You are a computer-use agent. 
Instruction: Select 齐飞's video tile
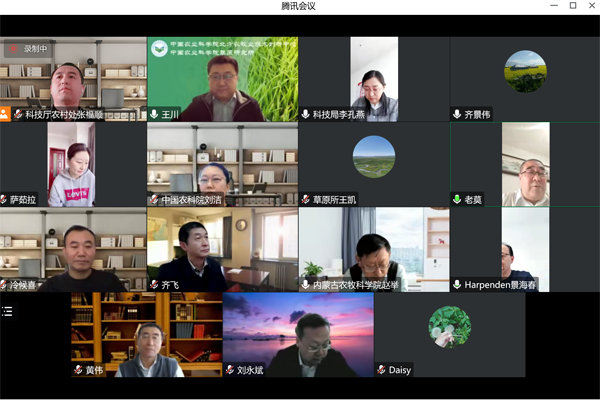click(x=223, y=250)
